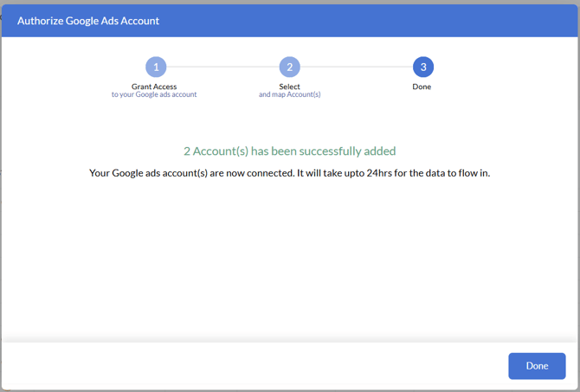The height and width of the screenshot is (392, 580).
Task: Click the 'Select' step label
Action: tap(290, 87)
